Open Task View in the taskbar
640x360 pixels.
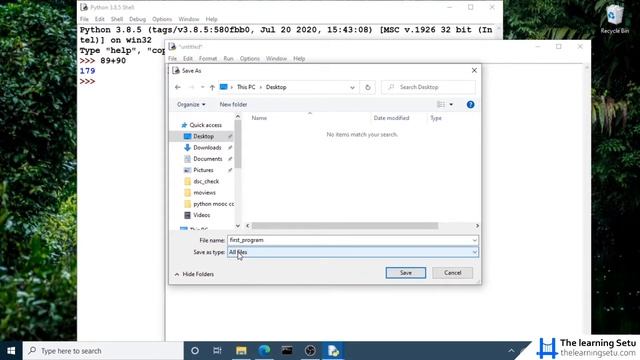(218, 351)
